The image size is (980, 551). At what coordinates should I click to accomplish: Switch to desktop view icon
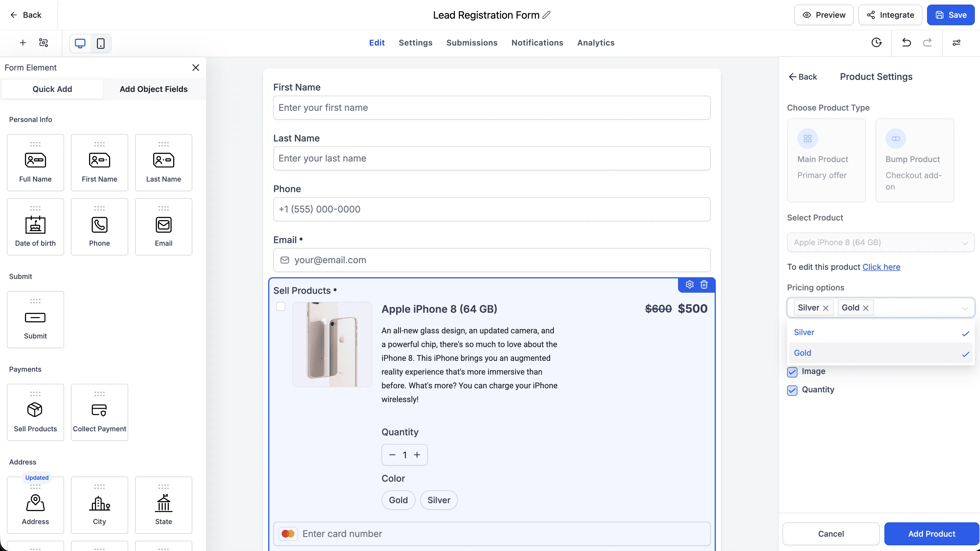coord(80,43)
